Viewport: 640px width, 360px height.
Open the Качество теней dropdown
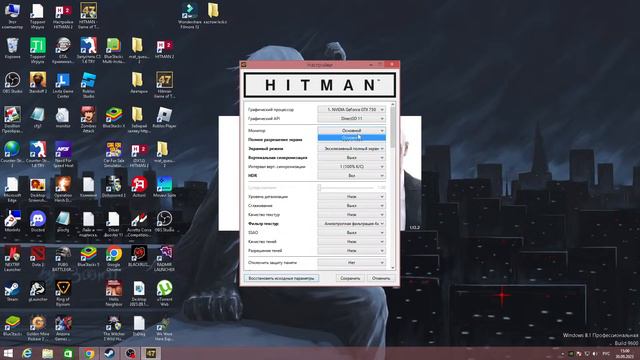click(x=351, y=242)
